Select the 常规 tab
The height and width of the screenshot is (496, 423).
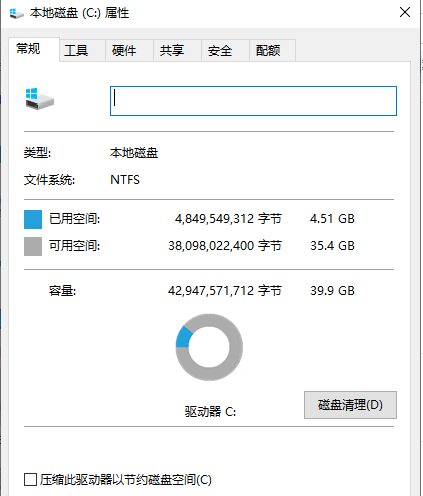point(34,49)
